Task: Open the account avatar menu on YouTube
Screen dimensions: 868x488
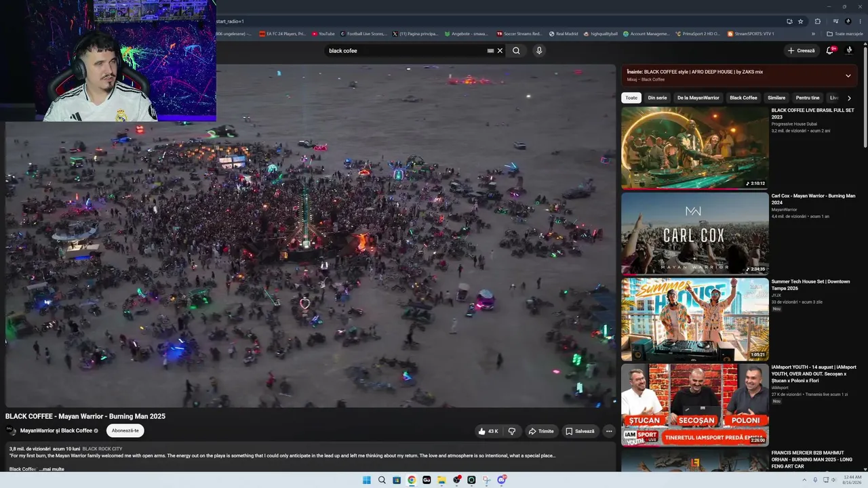Action: coord(849,51)
